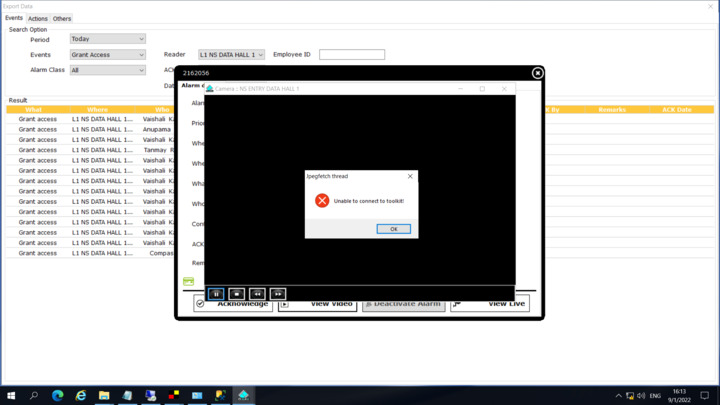Viewport: 720px width, 405px height.
Task: Open File Explorer from the taskbar
Action: pyautogui.click(x=104, y=396)
